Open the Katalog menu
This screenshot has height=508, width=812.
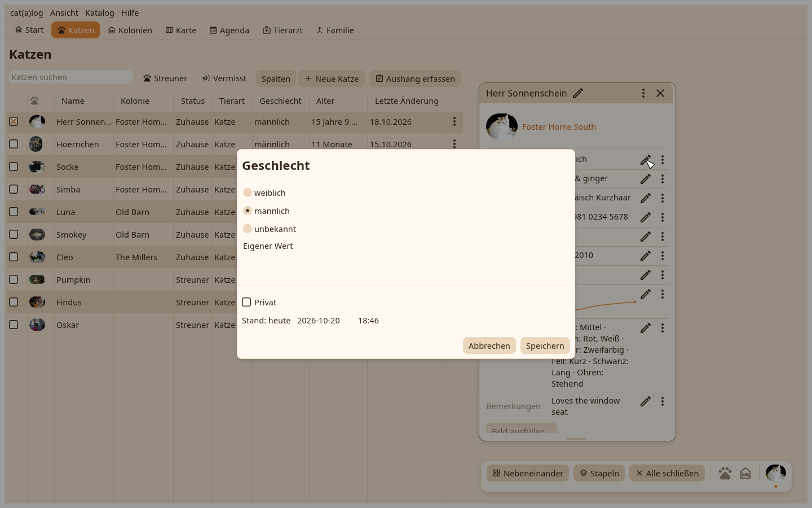click(x=100, y=12)
